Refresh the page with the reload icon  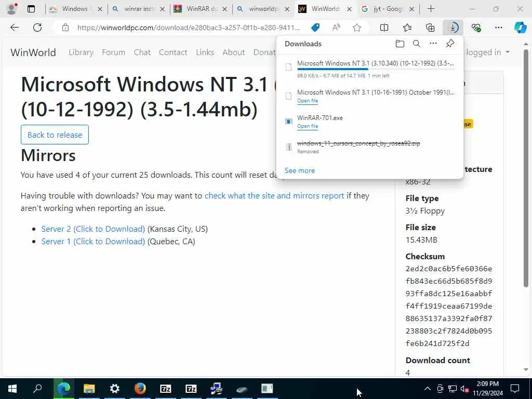[x=37, y=28]
